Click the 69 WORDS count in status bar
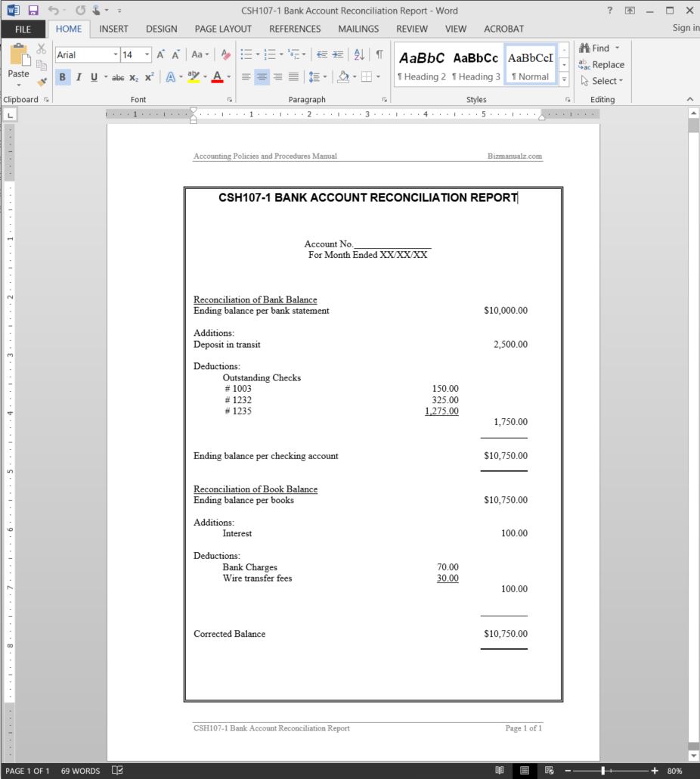Screen dimensions: 700x779 pyautogui.click(x=80, y=771)
